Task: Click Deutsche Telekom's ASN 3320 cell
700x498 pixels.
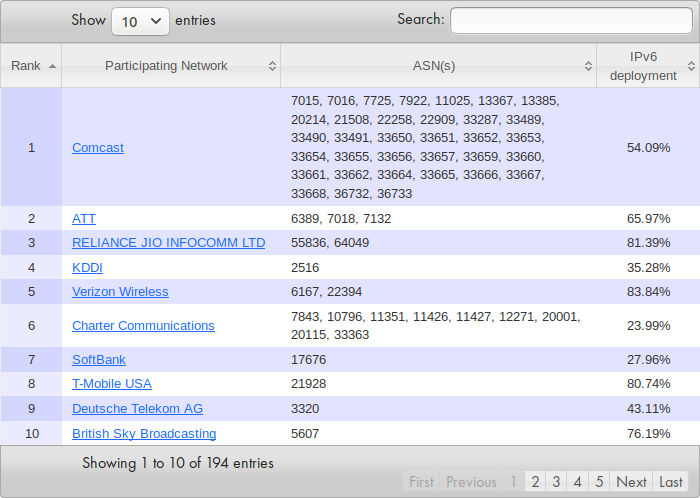Action: point(438,409)
